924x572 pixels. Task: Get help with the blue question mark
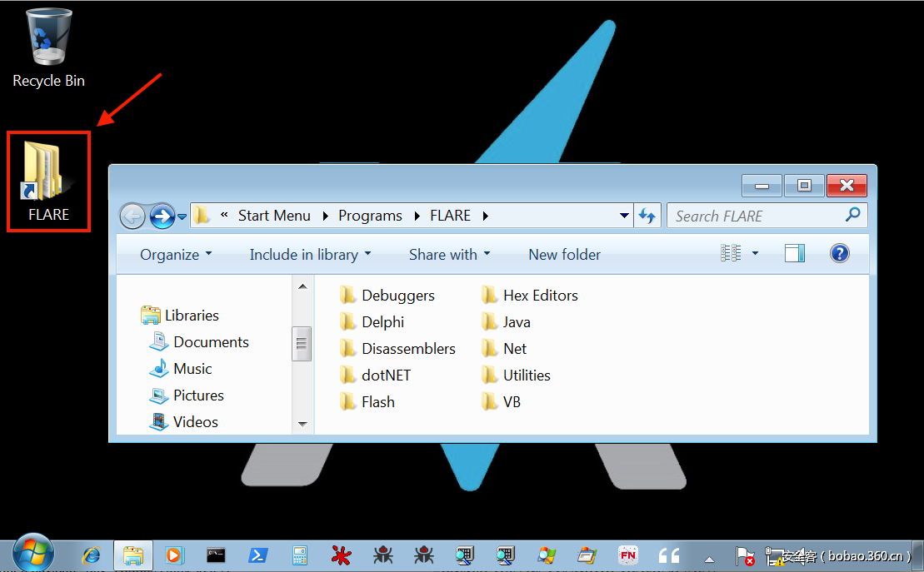[840, 254]
